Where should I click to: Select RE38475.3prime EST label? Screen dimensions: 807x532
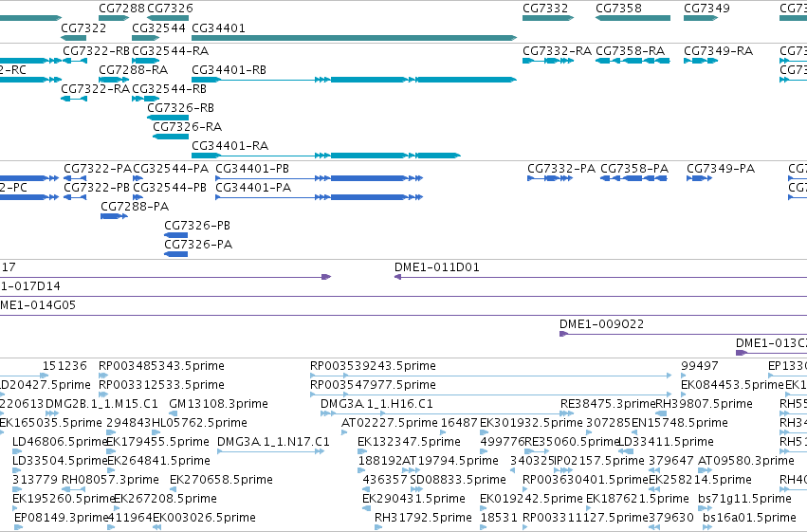tap(608, 404)
